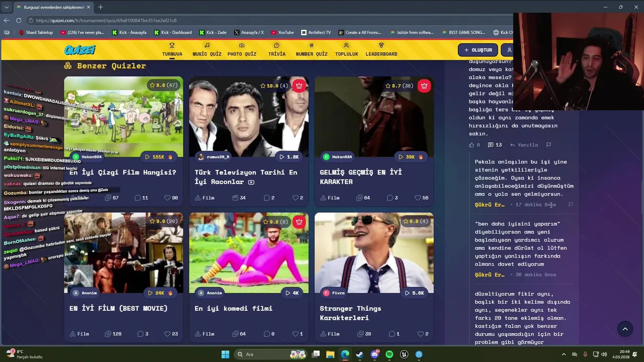
Task: Click the scroll-to-top arrow button
Action: [625, 329]
